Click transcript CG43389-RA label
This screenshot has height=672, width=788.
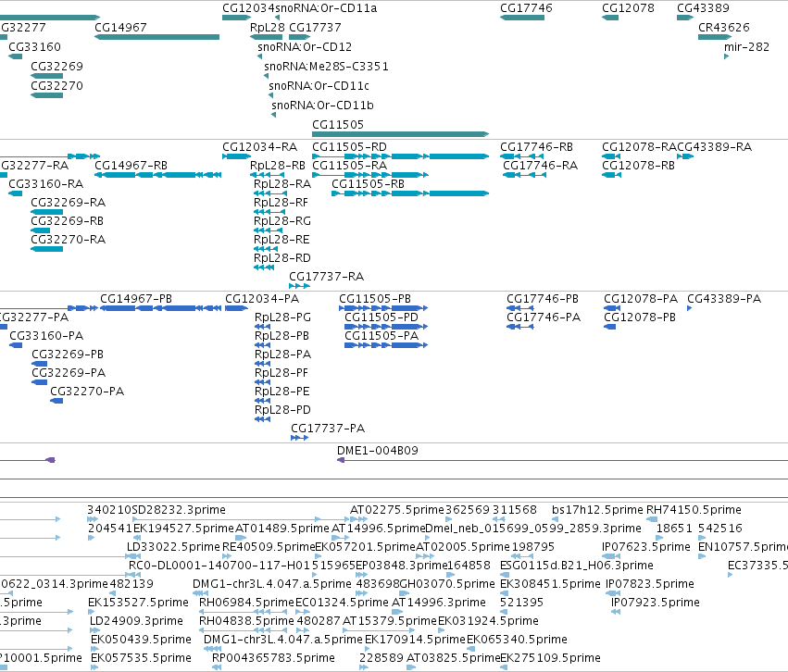(x=714, y=147)
